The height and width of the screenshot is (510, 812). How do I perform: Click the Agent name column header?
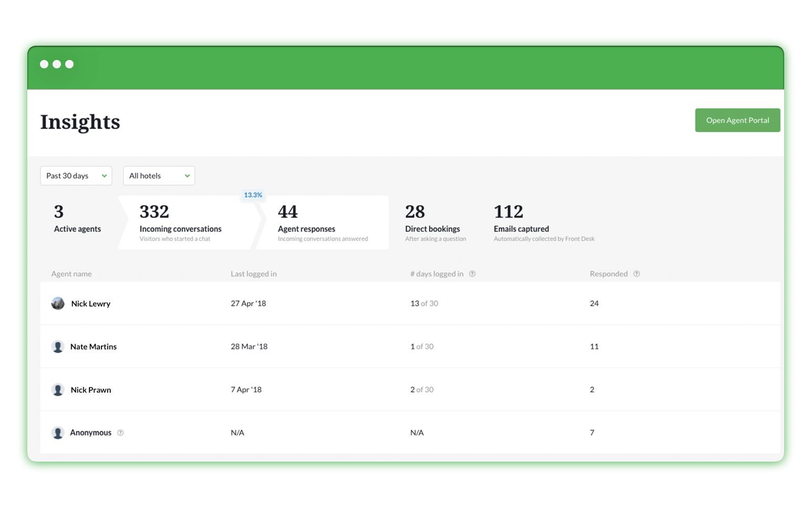[x=71, y=274]
